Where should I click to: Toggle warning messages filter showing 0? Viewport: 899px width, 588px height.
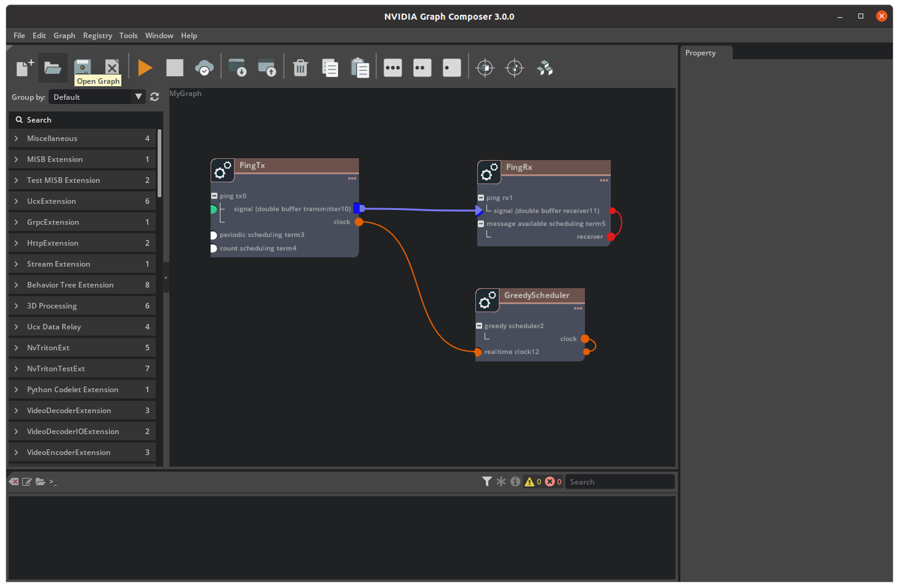pyautogui.click(x=533, y=481)
